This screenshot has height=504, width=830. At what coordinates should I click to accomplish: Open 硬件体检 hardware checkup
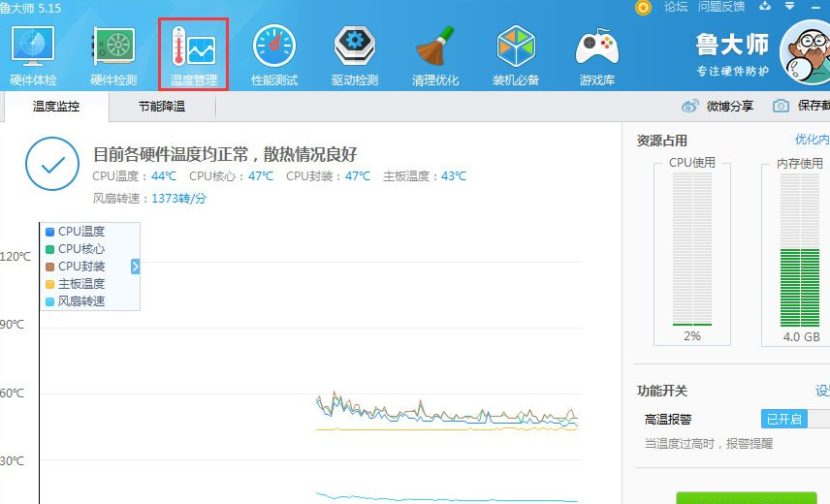click(33, 55)
